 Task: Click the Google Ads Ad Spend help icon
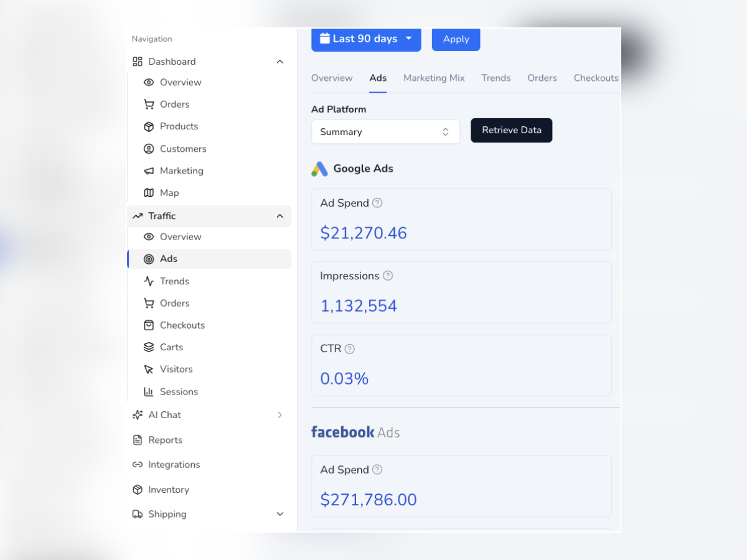377,203
